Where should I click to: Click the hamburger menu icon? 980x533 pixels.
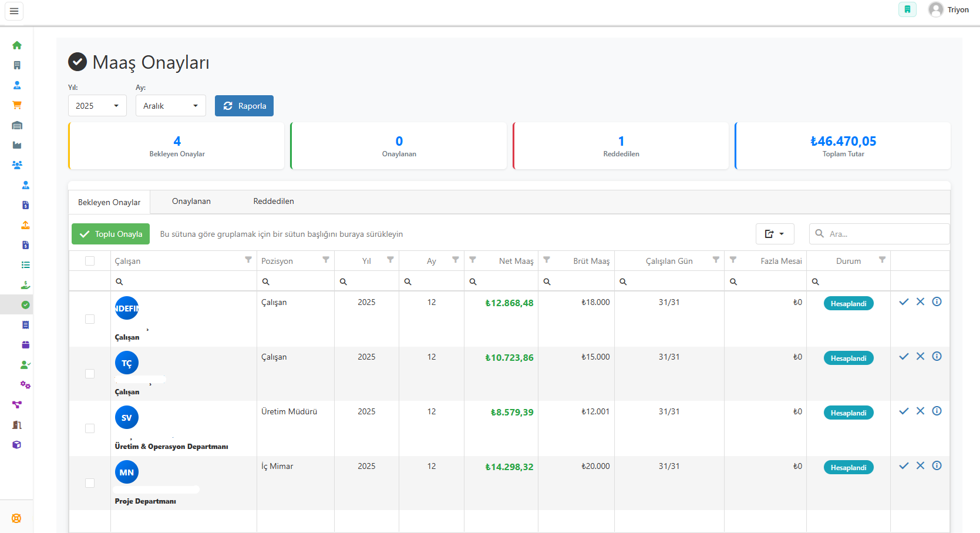(x=14, y=11)
